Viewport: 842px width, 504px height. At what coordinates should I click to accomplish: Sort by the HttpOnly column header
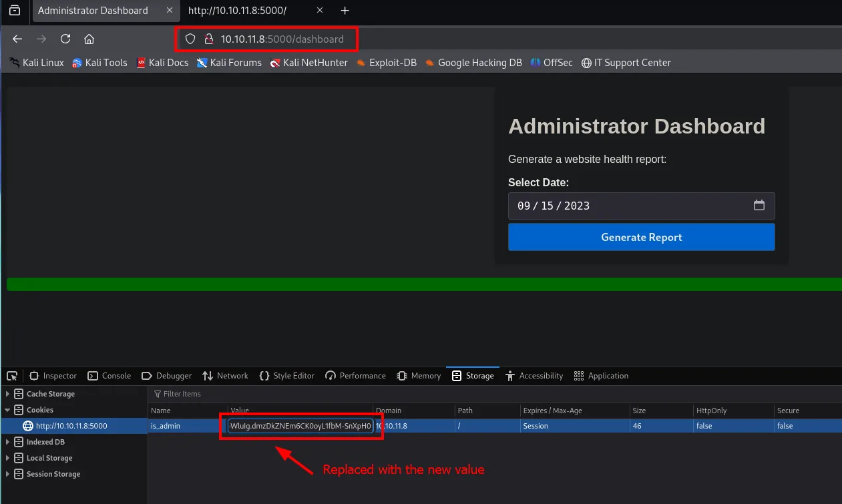pyautogui.click(x=733, y=411)
